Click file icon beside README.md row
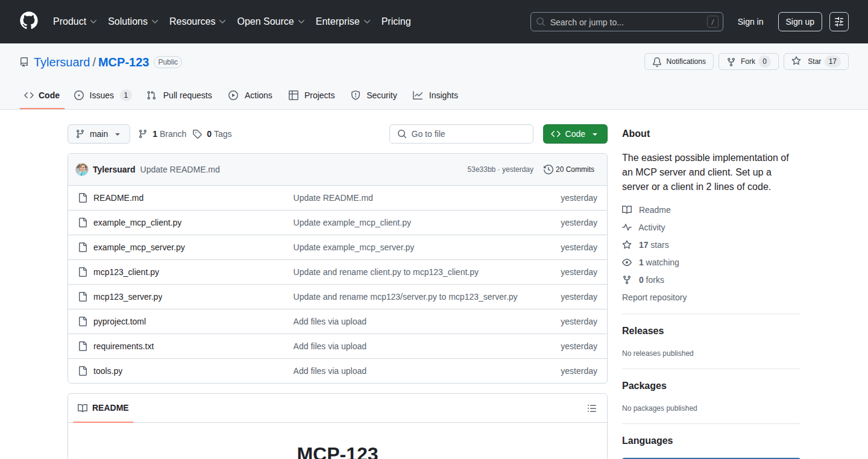The height and width of the screenshot is (459, 868). [83, 198]
